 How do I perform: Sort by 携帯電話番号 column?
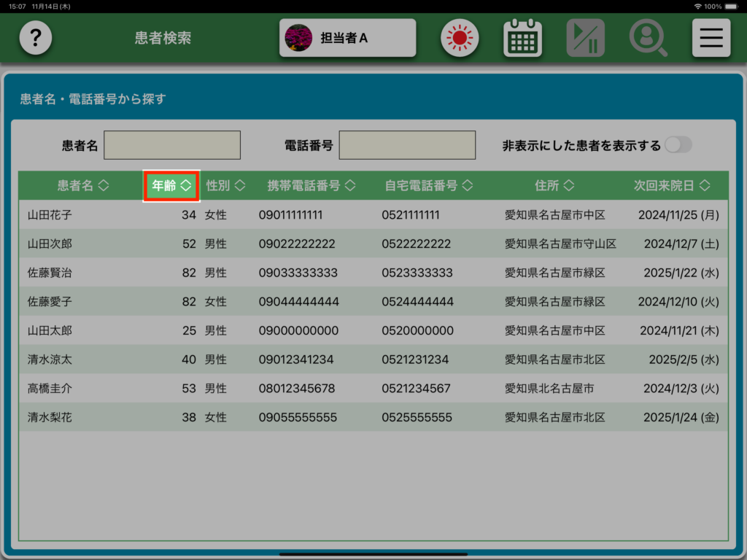311,186
